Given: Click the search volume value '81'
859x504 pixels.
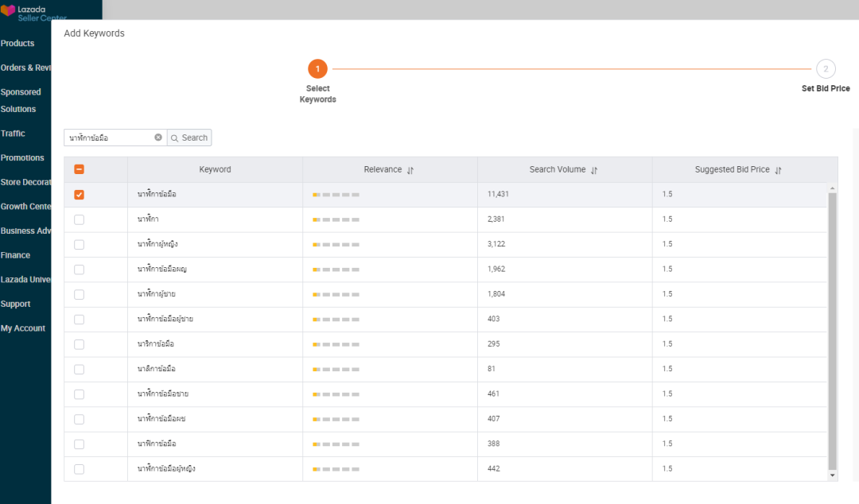Looking at the screenshot, I should [492, 369].
